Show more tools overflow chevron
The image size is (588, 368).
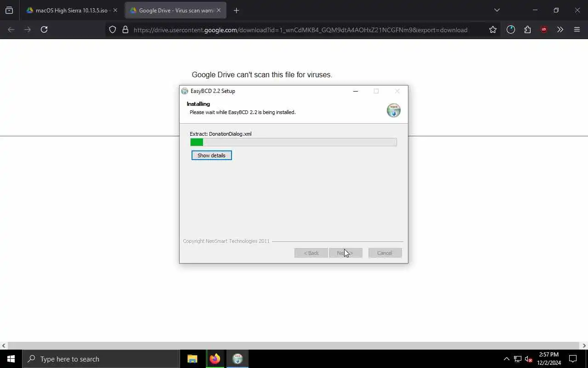tap(560, 29)
